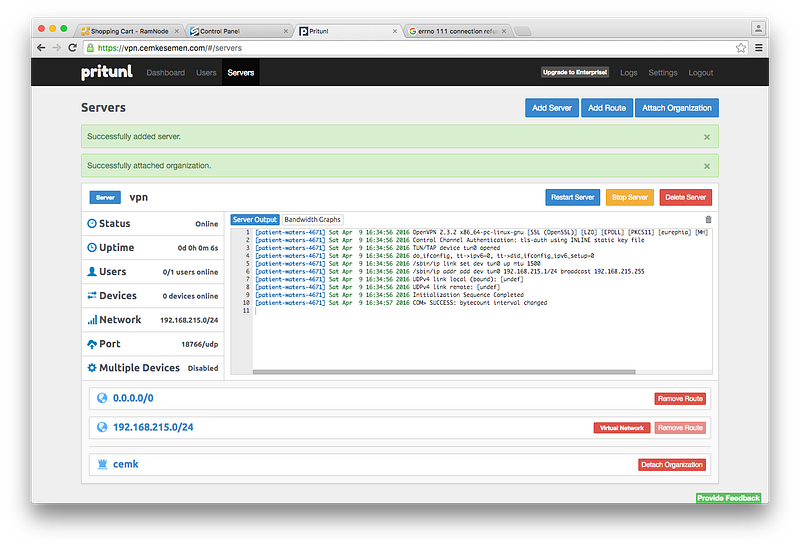Screen dimensions: 800x548
Task: Switch to 'errno 111 connection' Google tab
Action: click(x=457, y=31)
